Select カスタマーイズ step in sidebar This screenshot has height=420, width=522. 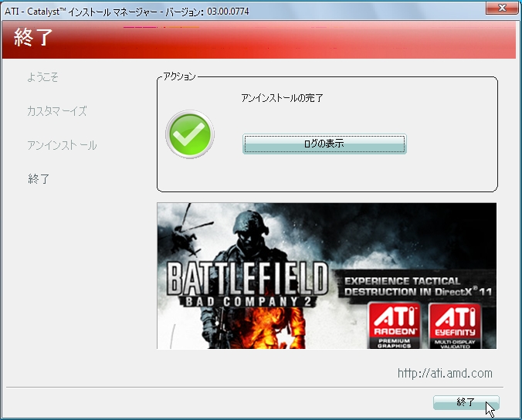pos(57,111)
